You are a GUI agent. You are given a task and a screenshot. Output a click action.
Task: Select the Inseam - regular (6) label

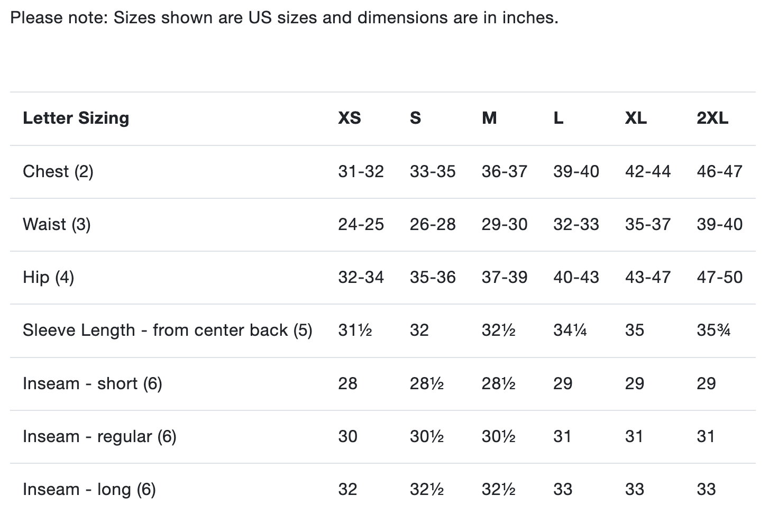pyautogui.click(x=99, y=436)
